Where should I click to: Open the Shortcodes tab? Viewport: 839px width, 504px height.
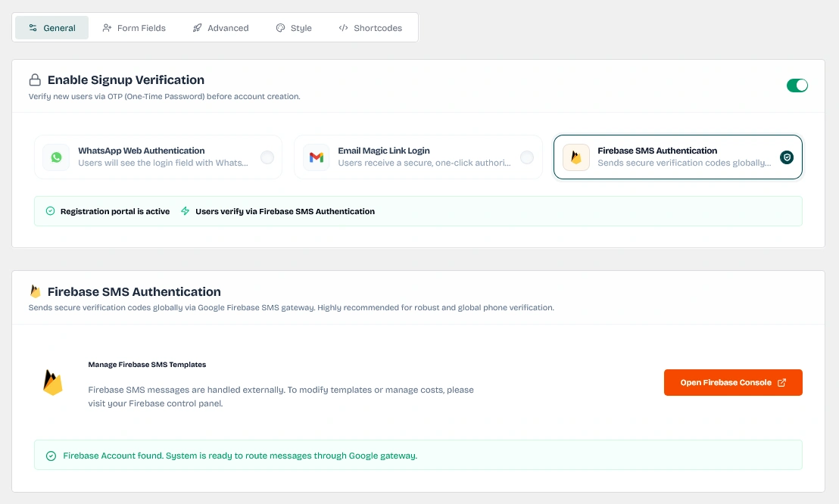click(x=370, y=28)
